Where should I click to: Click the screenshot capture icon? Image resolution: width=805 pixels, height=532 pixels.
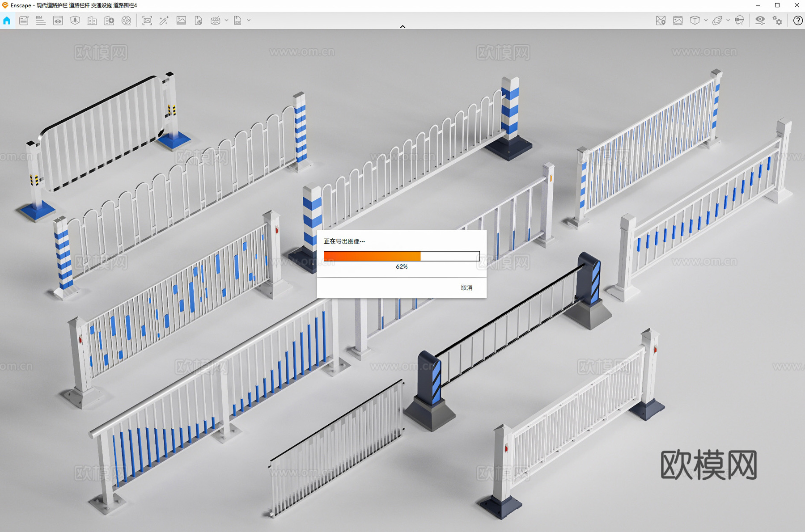coord(147,21)
